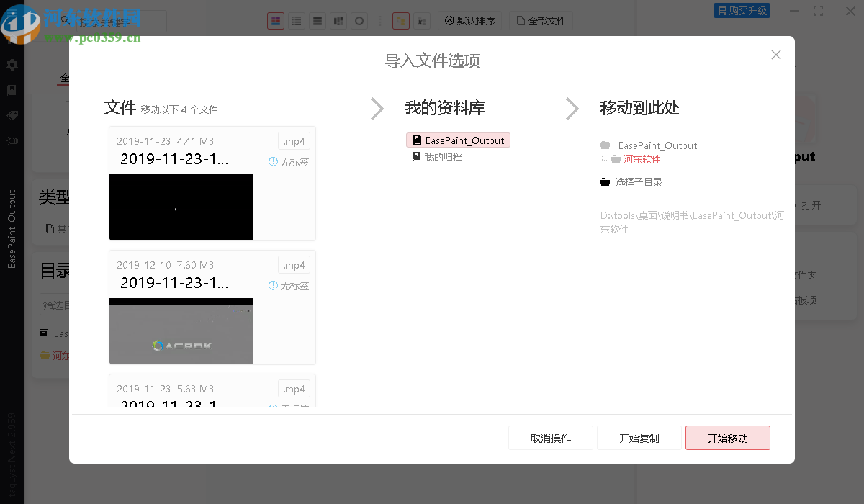
Task: Open the 默认排序 sorting dropdown
Action: [471, 21]
